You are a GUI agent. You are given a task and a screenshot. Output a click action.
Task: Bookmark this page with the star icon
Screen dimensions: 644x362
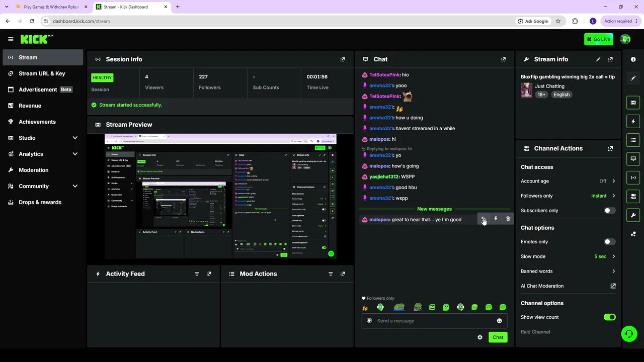tap(558, 21)
